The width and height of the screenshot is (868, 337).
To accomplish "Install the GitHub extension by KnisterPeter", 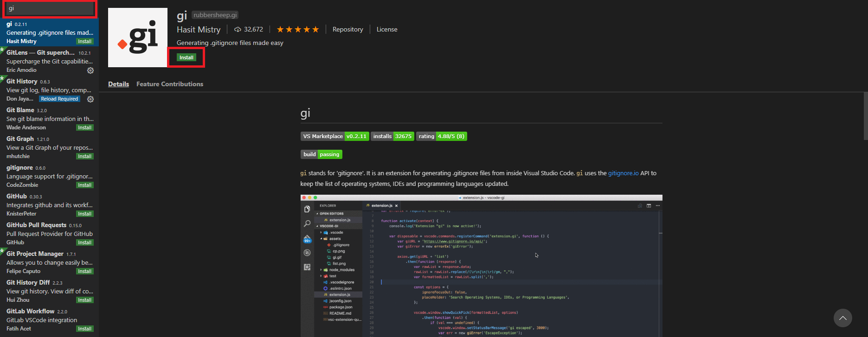I will (x=85, y=214).
